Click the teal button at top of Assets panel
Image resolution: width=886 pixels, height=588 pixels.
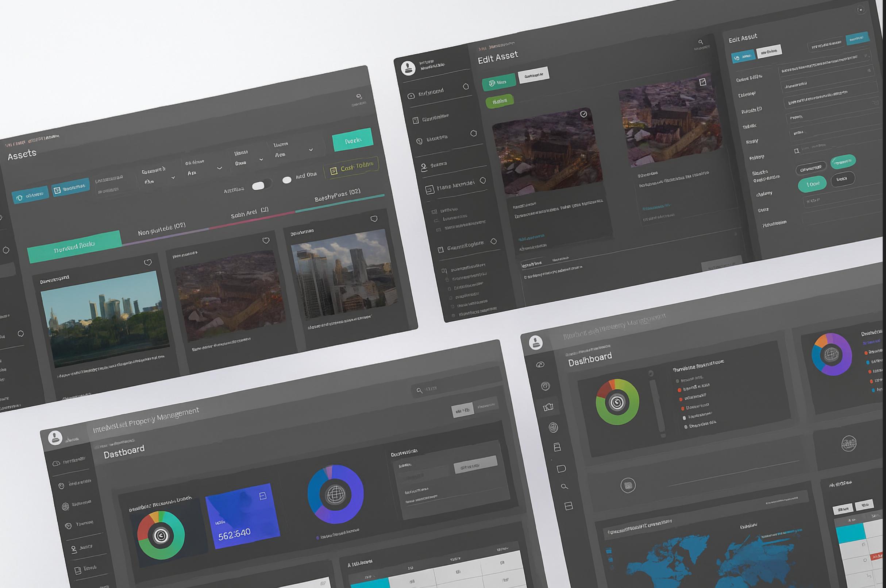[353, 140]
